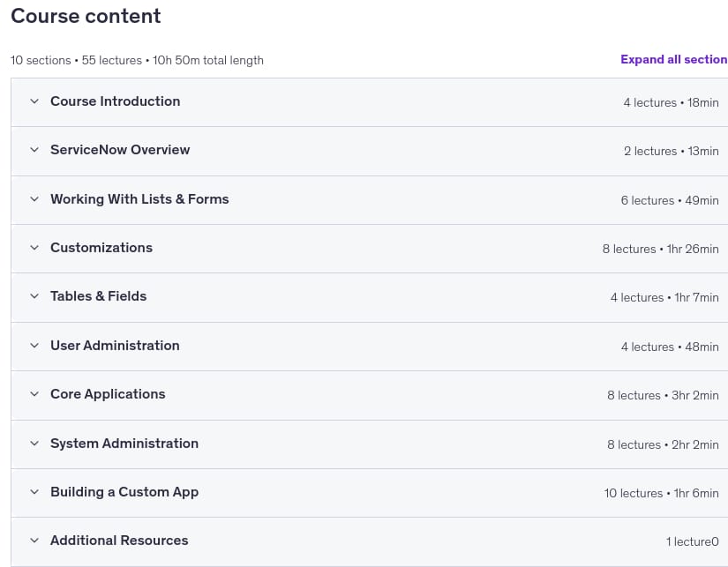Click the Course content heading
Screen dimensions: 728x567
click(x=86, y=16)
